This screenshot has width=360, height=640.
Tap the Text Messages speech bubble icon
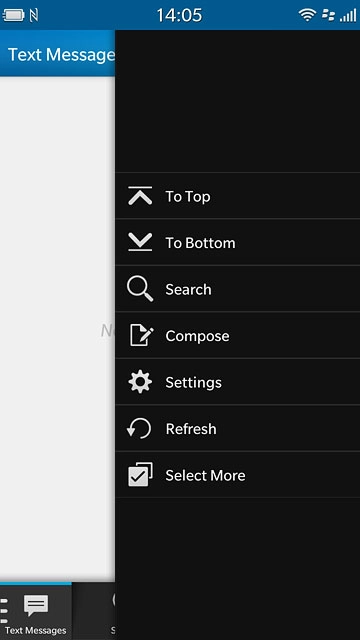pyautogui.click(x=36, y=606)
